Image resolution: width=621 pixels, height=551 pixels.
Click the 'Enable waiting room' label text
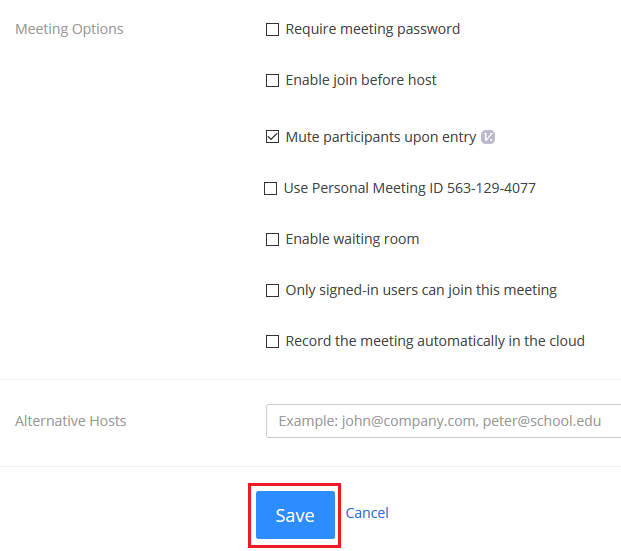pos(352,239)
